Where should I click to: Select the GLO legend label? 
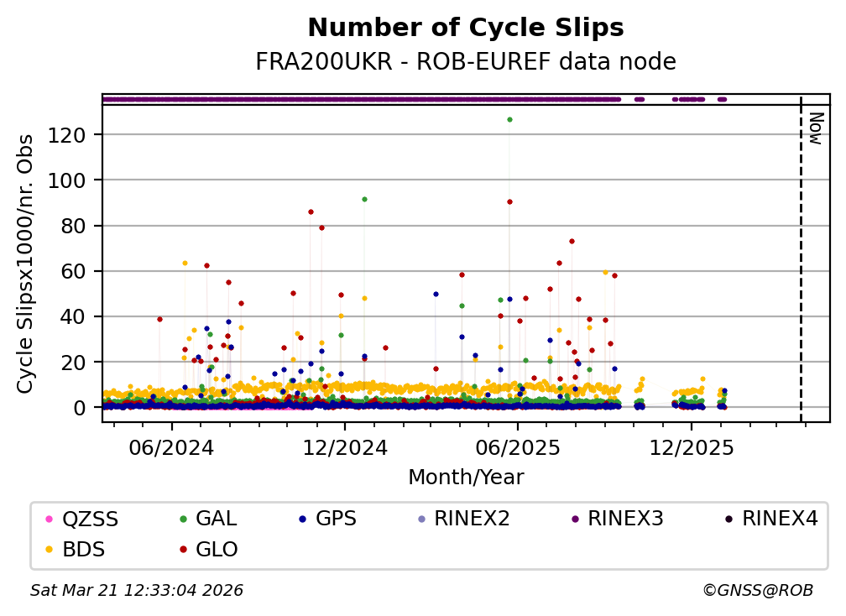click(x=217, y=550)
